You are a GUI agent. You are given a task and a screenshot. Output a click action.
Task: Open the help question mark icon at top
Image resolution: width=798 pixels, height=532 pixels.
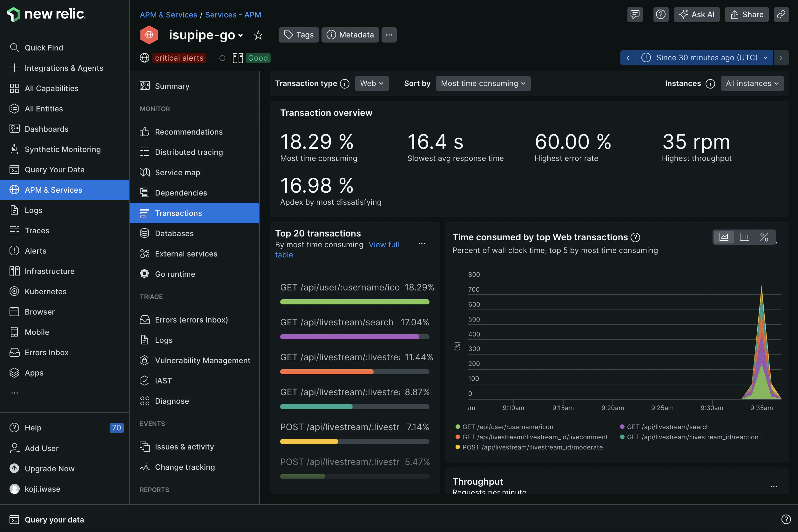point(660,15)
